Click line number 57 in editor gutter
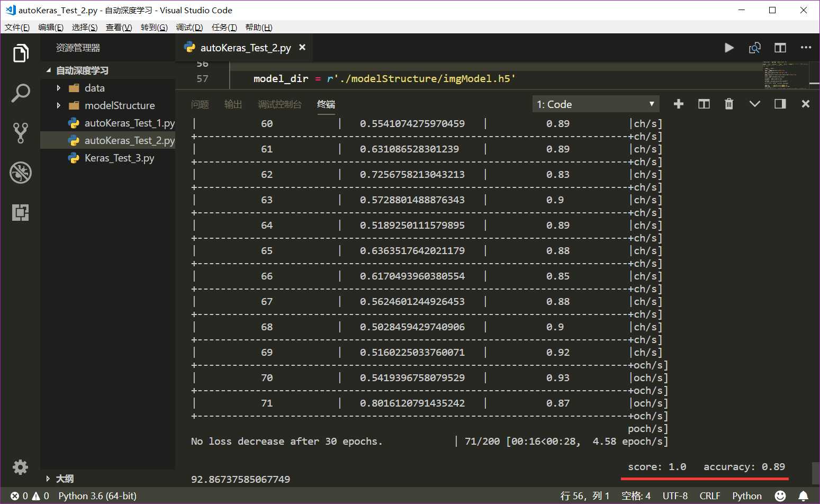 click(x=202, y=78)
